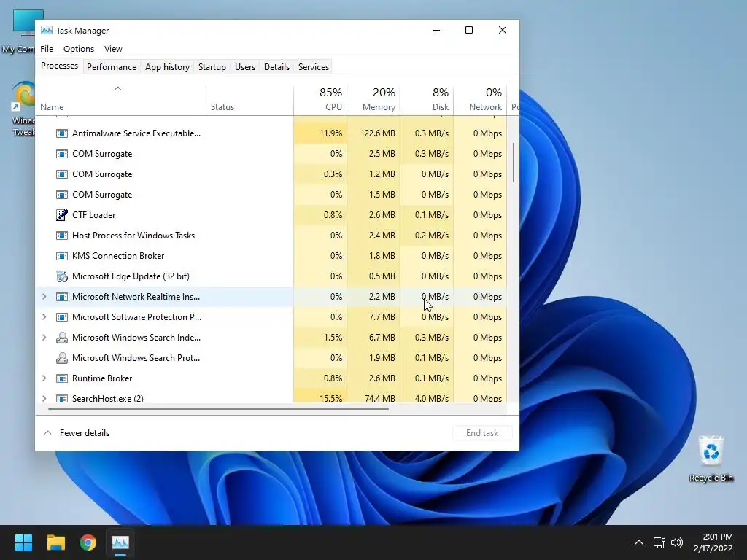Open the Windows Start menu
Viewport: 747px width, 560px height.
point(23,542)
